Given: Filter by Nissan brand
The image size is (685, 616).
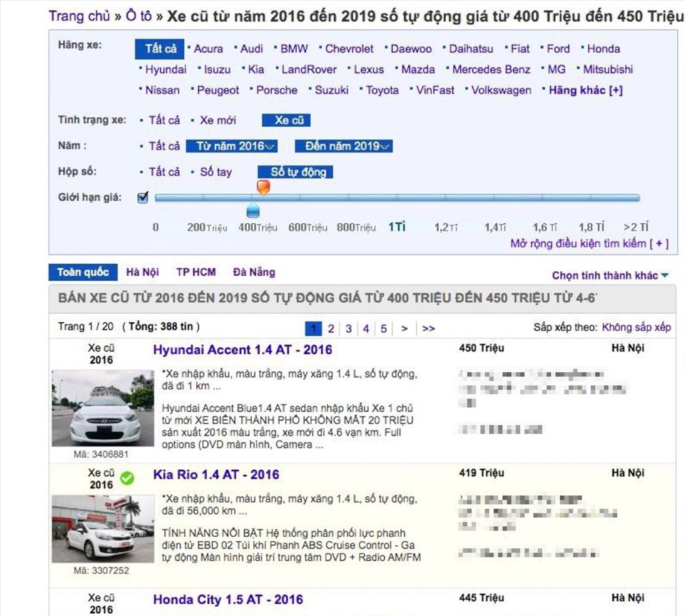Looking at the screenshot, I should tap(162, 91).
